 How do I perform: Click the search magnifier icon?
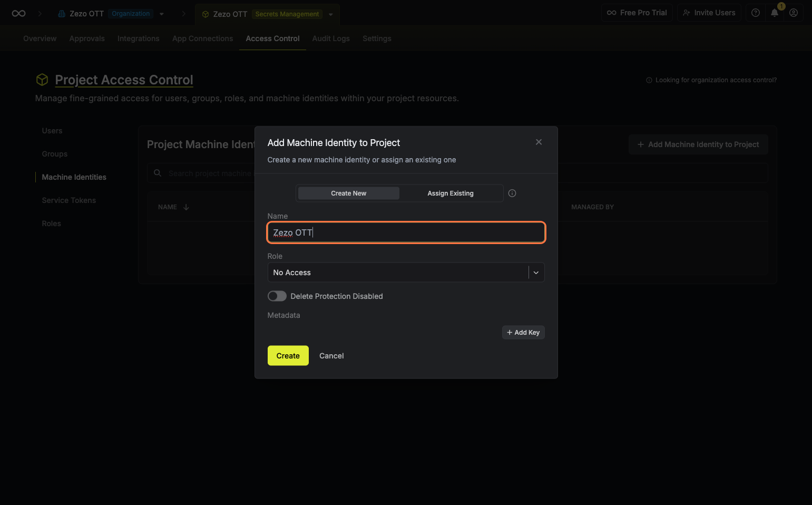click(x=158, y=173)
